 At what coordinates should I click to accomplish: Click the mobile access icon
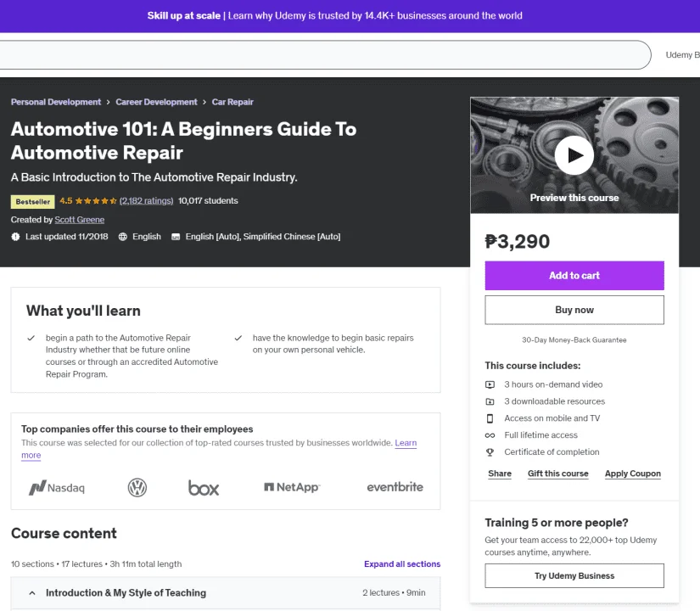click(x=490, y=418)
